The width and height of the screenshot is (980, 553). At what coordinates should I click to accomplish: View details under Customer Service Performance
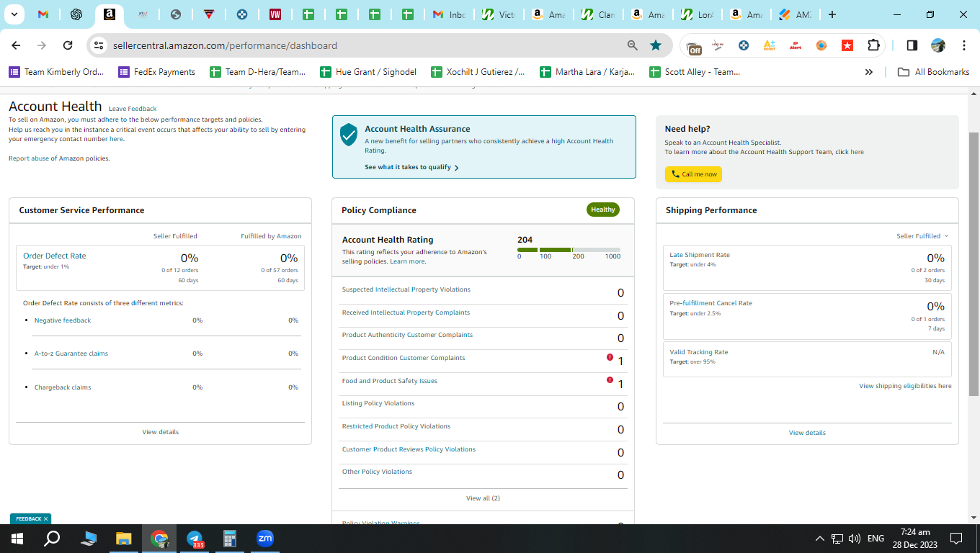(x=160, y=432)
